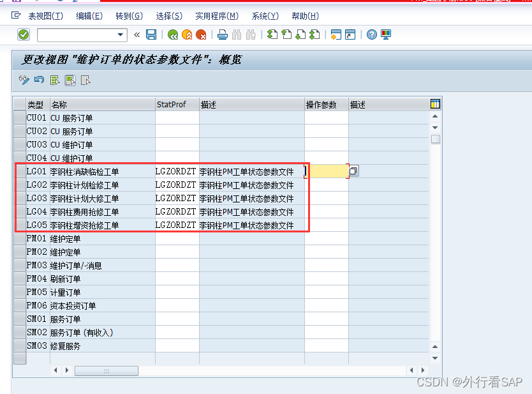Click the Find Next binoculars icon
This screenshot has width=532, height=394.
pos(251,34)
